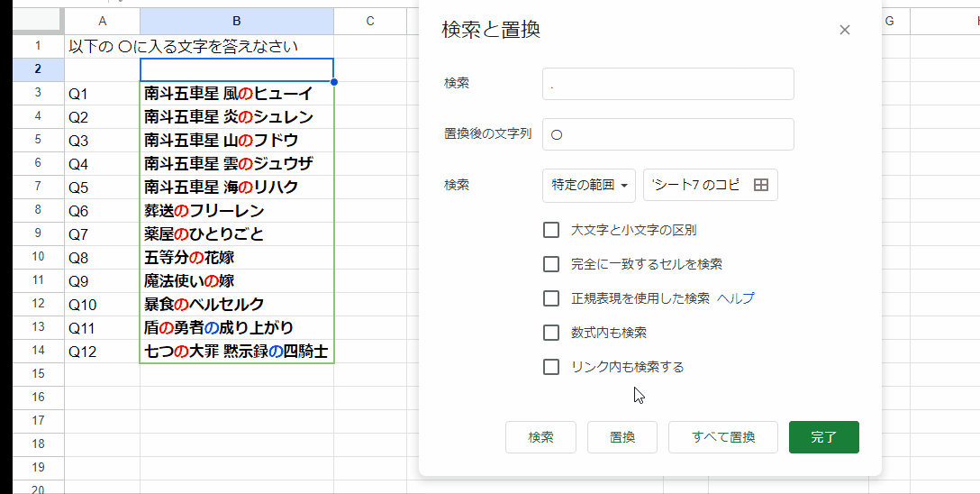Select row 1 header
980x494 pixels.
[38, 46]
